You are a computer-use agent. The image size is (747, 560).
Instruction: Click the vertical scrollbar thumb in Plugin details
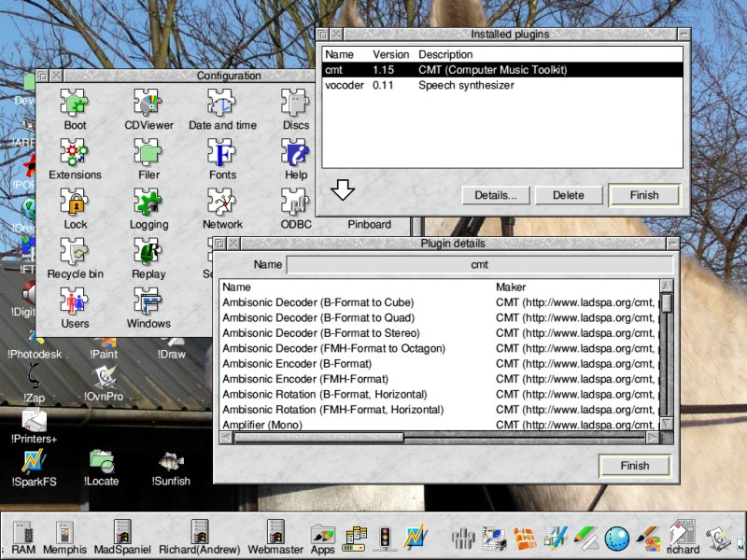tap(667, 302)
